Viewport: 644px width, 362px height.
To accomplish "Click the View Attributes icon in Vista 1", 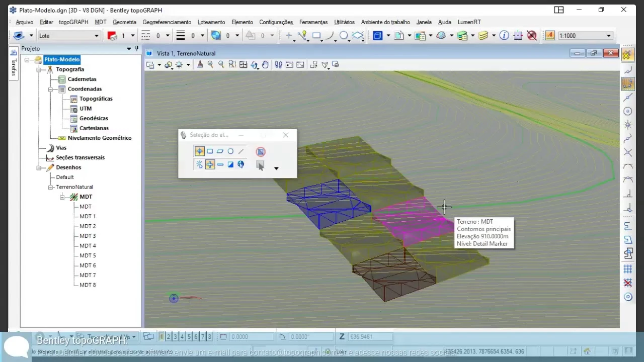I will (x=150, y=65).
